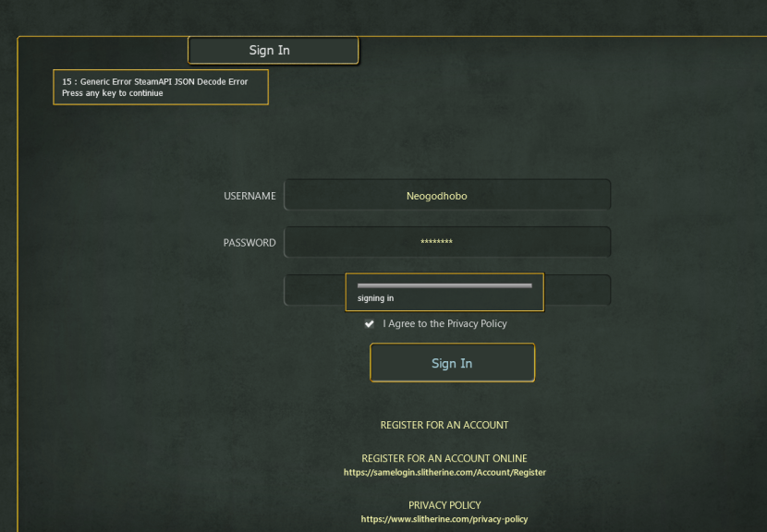
Task: Open REGISTER FOR AN ACCOUNT
Action: [444, 425]
